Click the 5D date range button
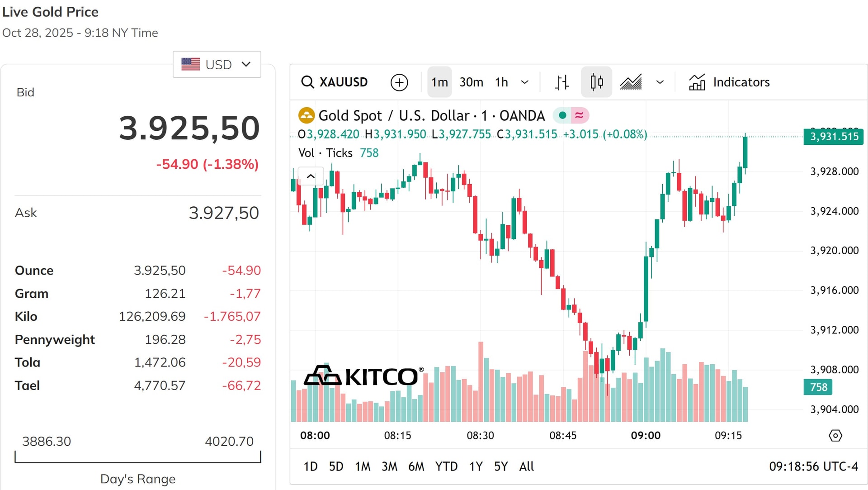This screenshot has height=490, width=868. click(336, 466)
